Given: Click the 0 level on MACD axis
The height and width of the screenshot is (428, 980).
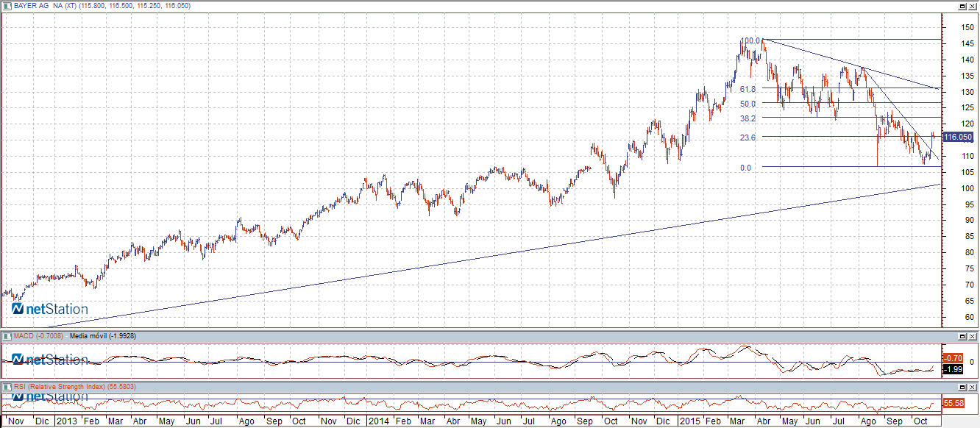Looking at the screenshot, I should tap(971, 362).
